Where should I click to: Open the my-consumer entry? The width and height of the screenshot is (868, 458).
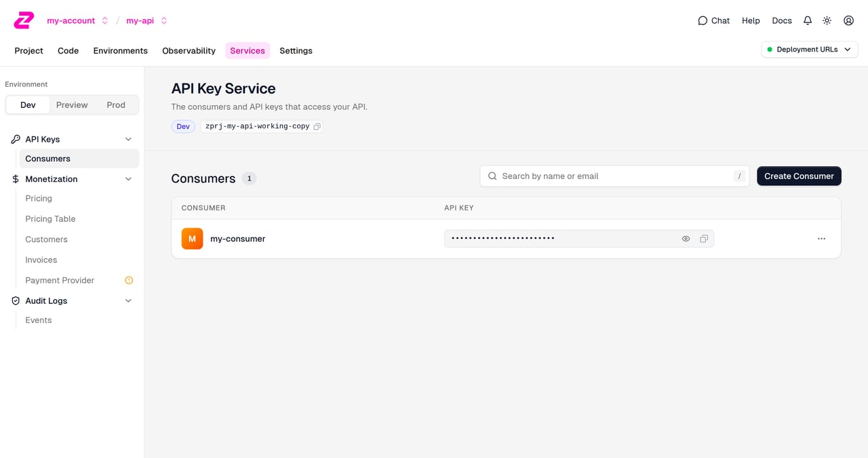(x=237, y=239)
